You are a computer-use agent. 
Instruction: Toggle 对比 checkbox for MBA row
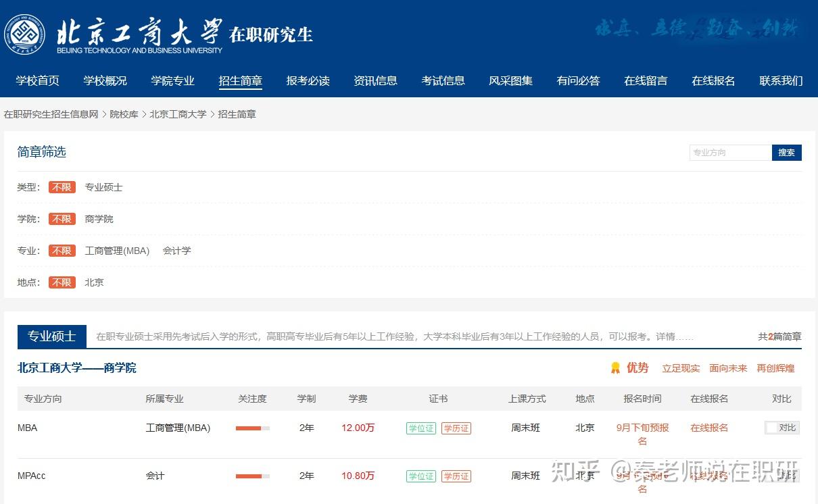[771, 428]
